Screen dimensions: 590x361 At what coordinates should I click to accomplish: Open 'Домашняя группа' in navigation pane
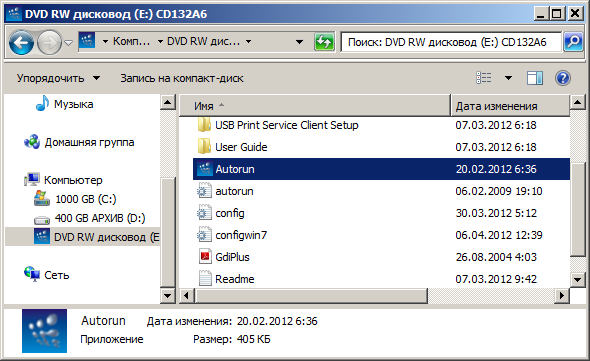89,142
